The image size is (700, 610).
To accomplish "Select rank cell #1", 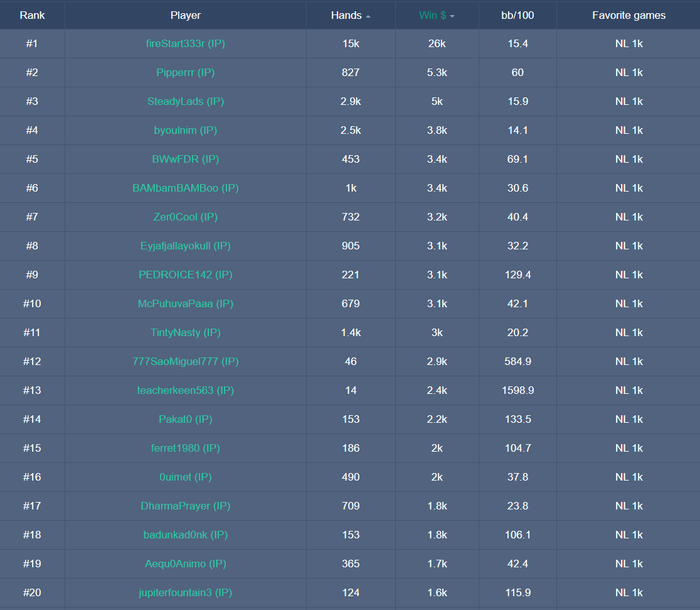I will coord(32,44).
